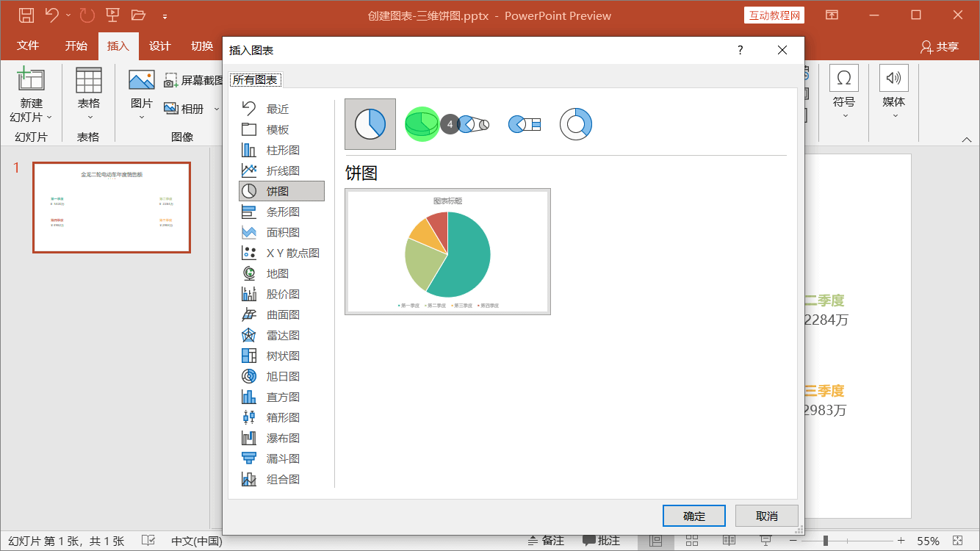The width and height of the screenshot is (980, 551).
Task: Switch to the 开始 ribbon tab
Action: coord(76,46)
